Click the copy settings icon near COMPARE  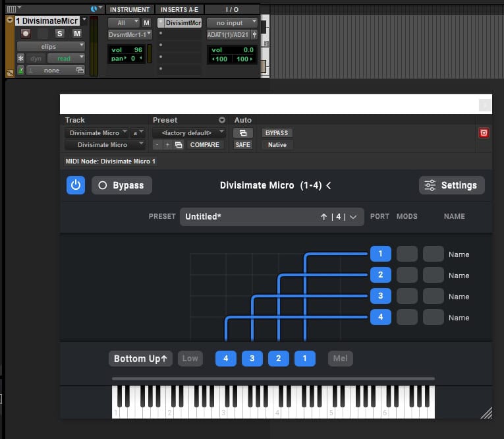coord(179,145)
